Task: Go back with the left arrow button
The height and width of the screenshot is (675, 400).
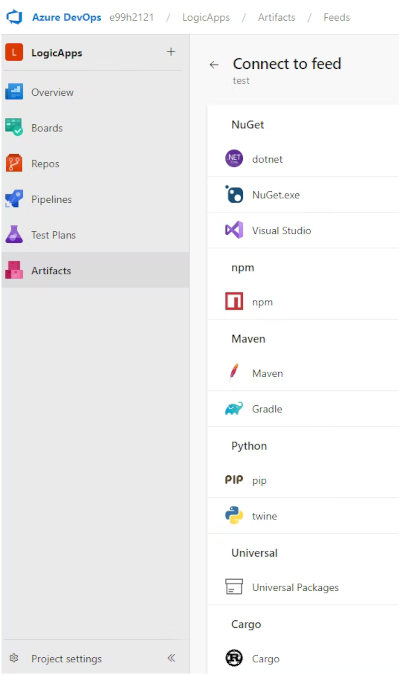Action: point(214,65)
